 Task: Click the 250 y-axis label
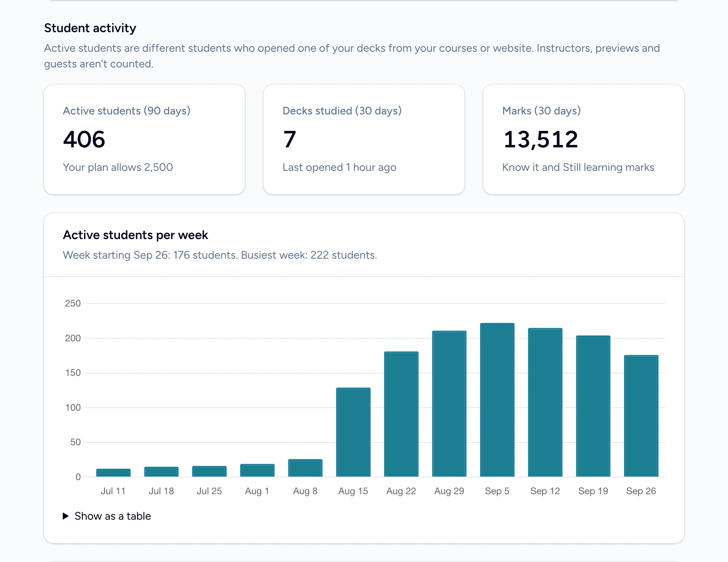(x=73, y=303)
